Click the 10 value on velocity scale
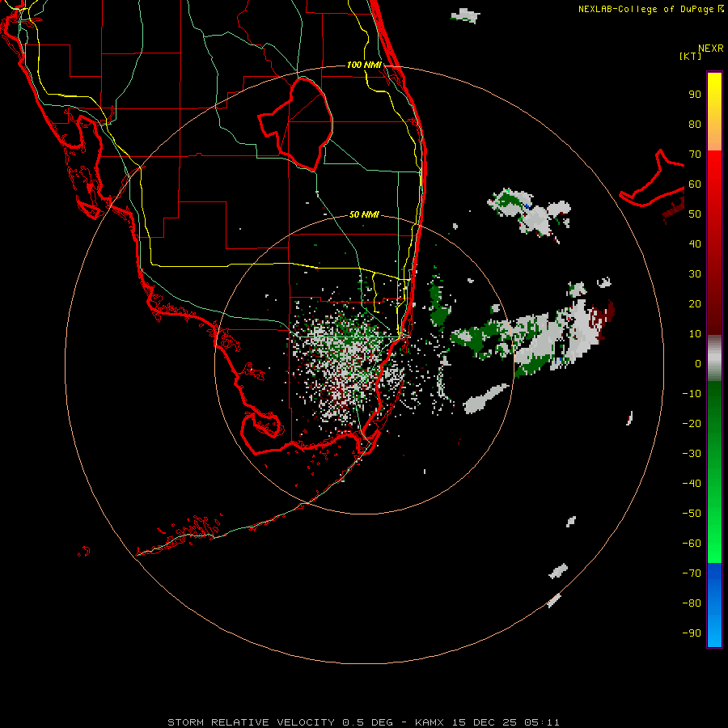The width and height of the screenshot is (728, 728). [695, 334]
